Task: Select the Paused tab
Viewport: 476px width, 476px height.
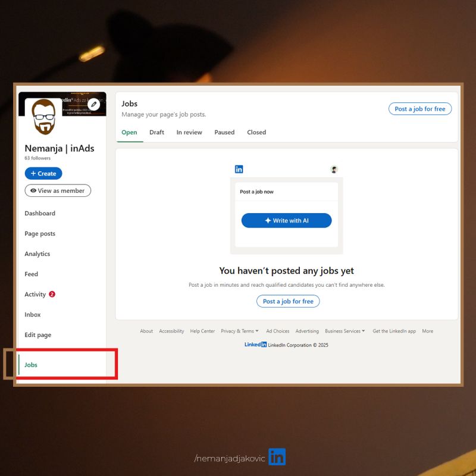Action: click(224, 133)
